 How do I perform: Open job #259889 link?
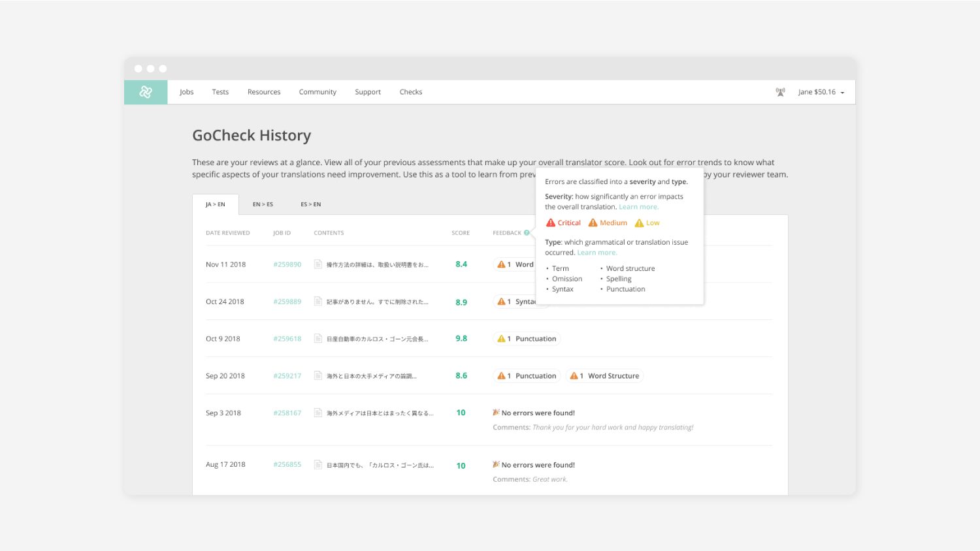(287, 302)
